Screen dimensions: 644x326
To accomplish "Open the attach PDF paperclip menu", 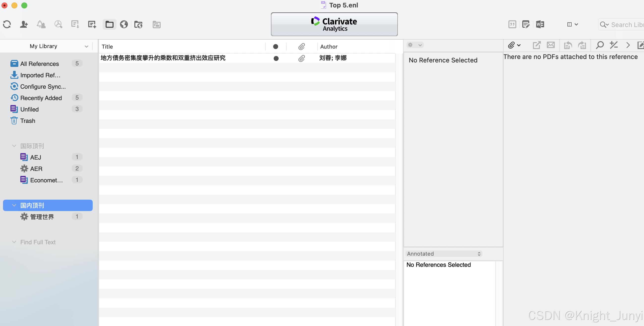I will pyautogui.click(x=514, y=45).
